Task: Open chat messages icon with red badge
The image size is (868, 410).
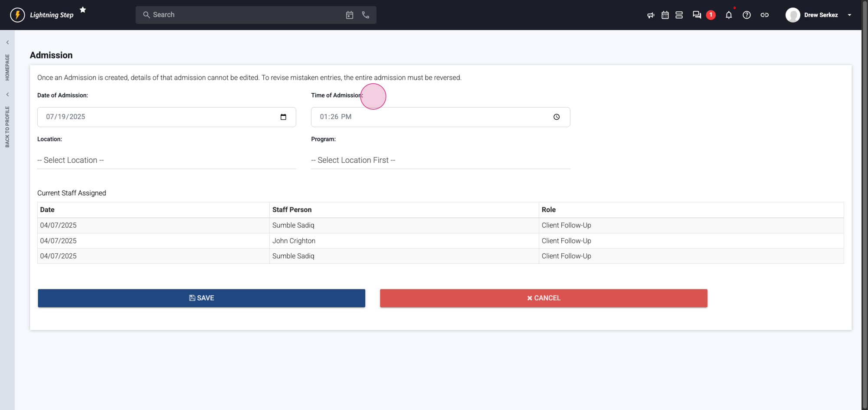Action: [697, 15]
